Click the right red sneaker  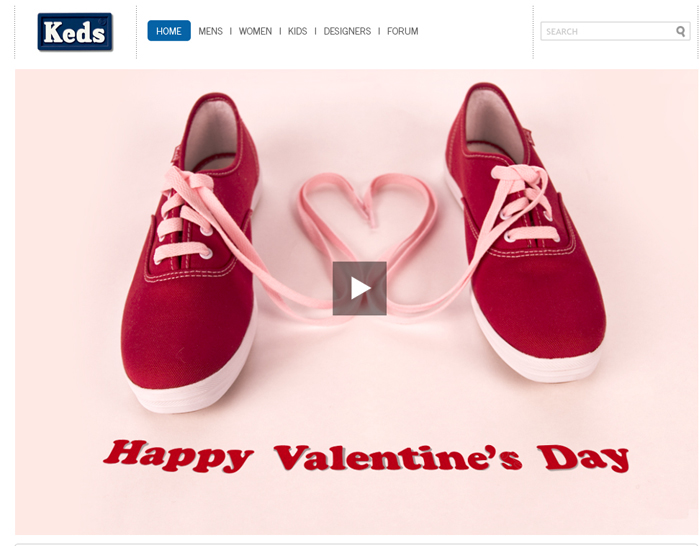(x=526, y=232)
